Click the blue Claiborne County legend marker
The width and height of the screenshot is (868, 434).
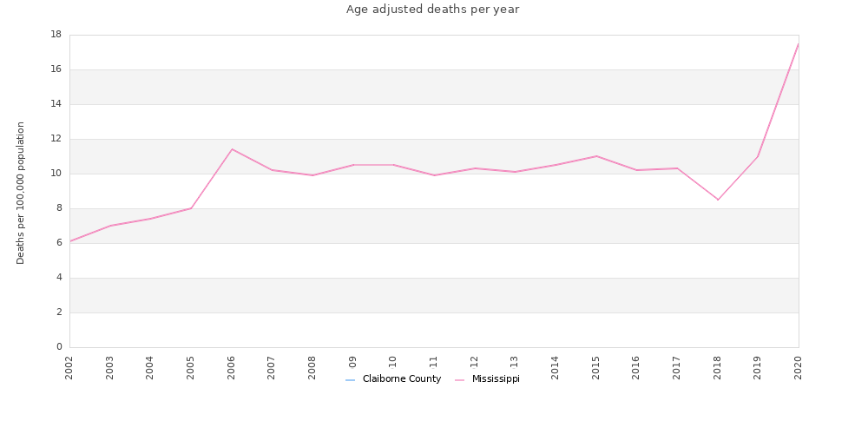click(x=350, y=380)
